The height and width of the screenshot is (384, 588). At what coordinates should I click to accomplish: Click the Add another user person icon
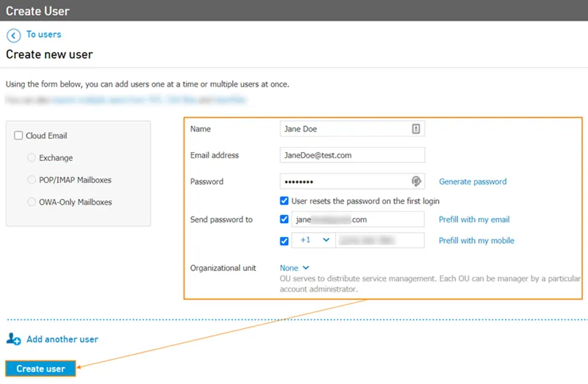coord(13,339)
